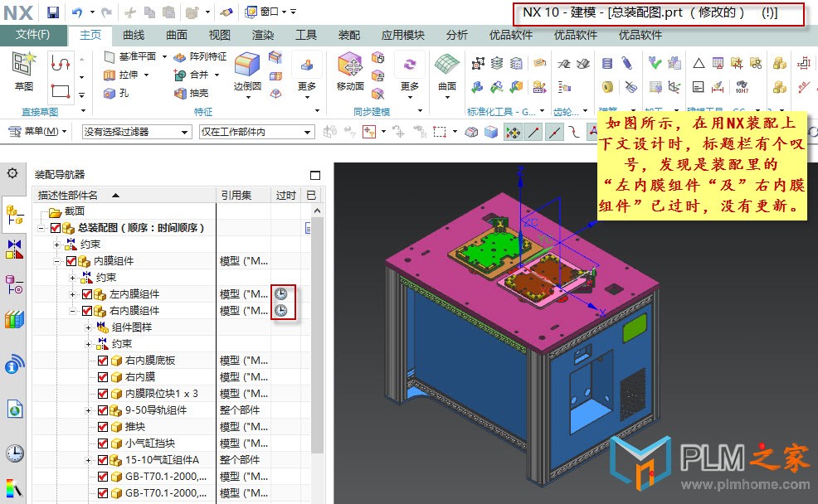Click the Undo arrow icon
Screen dimensions: 818x504
77,12
